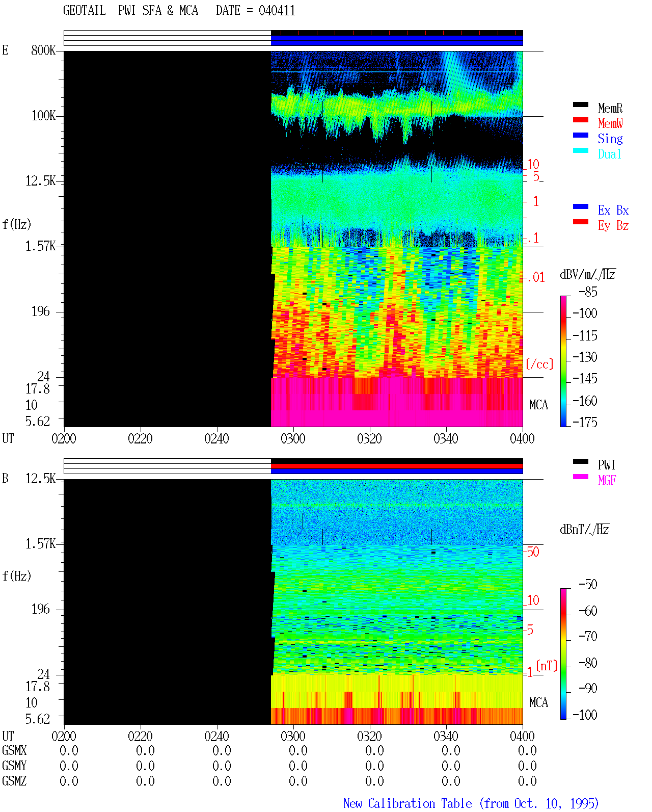Click the GSMX row label
The image size is (652, 812).
[x=14, y=751]
